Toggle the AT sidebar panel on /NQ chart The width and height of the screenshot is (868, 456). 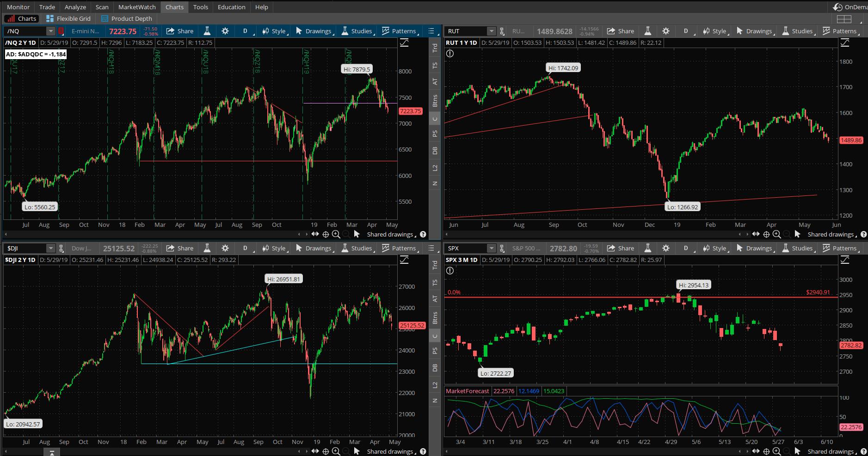click(x=435, y=82)
